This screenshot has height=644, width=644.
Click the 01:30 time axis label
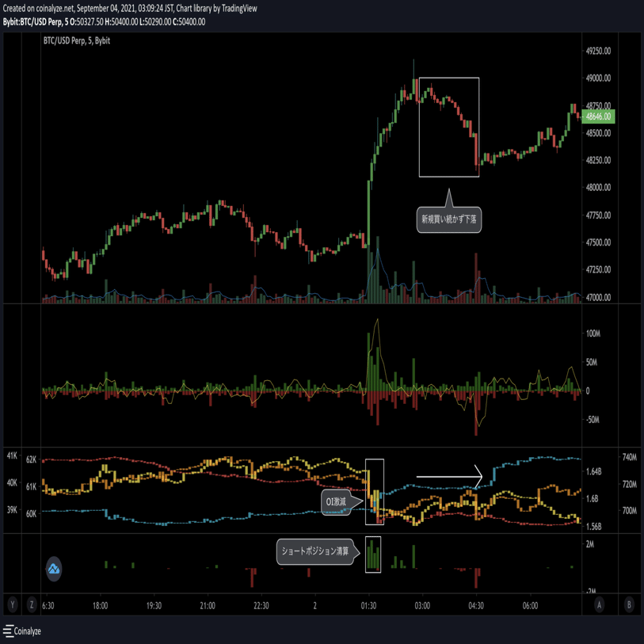coord(369,606)
